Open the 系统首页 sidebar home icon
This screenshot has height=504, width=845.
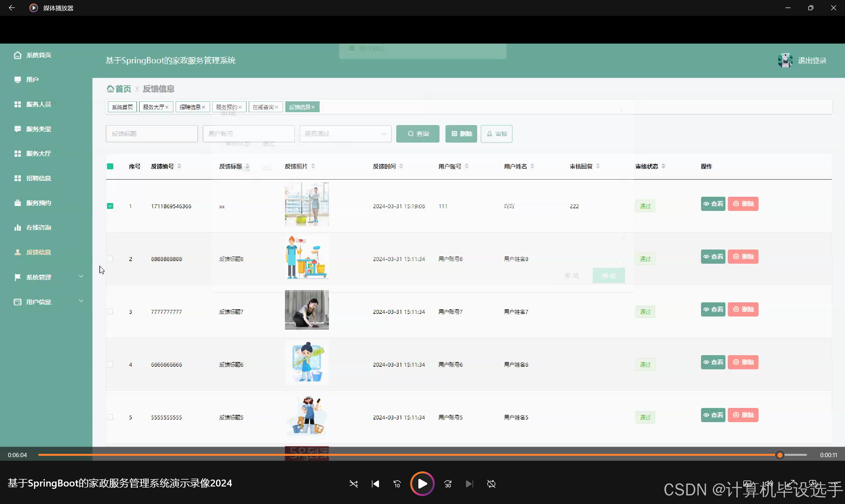click(x=18, y=55)
